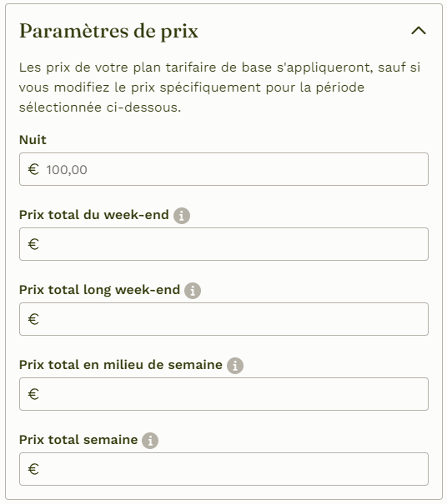
Task: Click the Nuit label
Action: point(33,140)
